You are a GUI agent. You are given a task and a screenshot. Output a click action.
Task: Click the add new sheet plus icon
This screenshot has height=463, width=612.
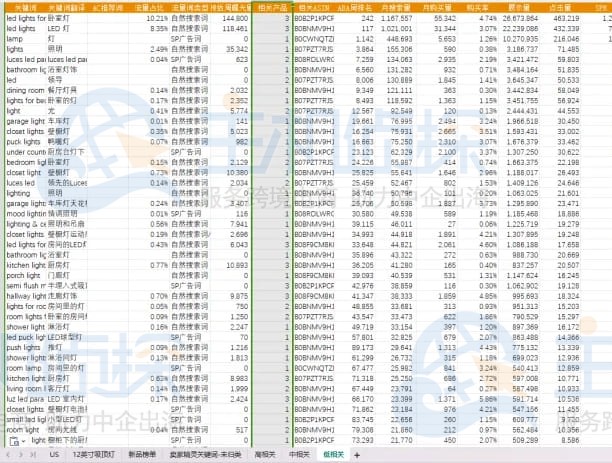(x=356, y=455)
